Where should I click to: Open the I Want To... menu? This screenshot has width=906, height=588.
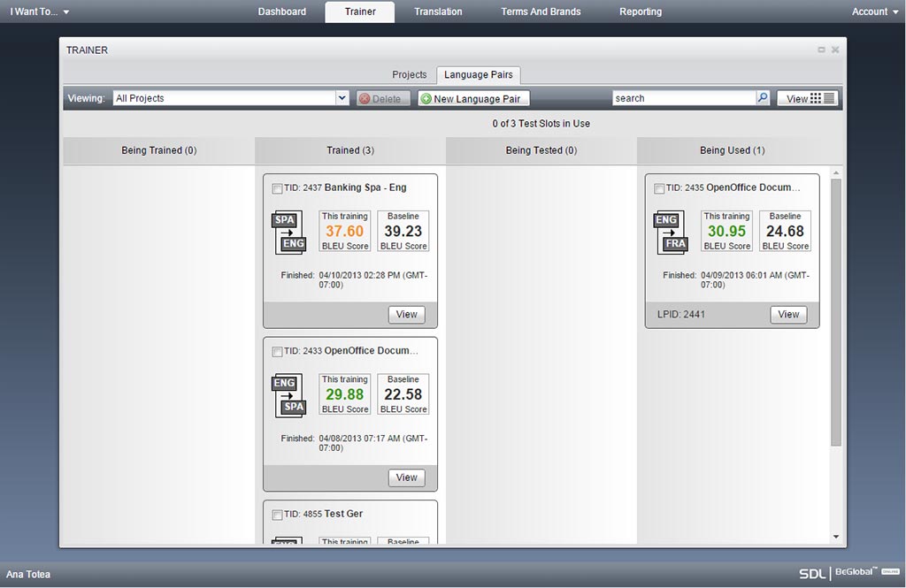point(40,11)
